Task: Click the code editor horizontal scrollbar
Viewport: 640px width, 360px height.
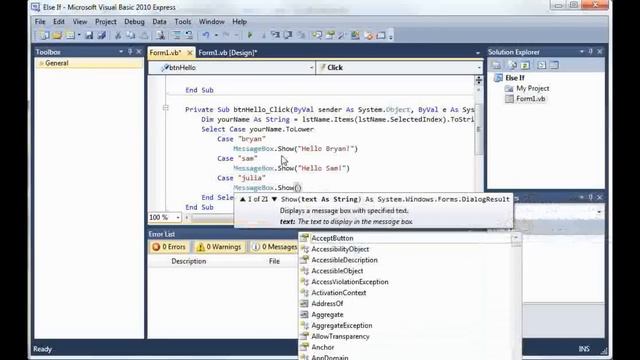Action: coord(212,218)
